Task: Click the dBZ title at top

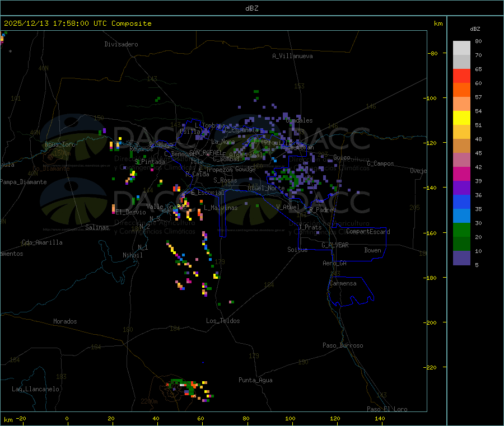Action: pos(251,8)
